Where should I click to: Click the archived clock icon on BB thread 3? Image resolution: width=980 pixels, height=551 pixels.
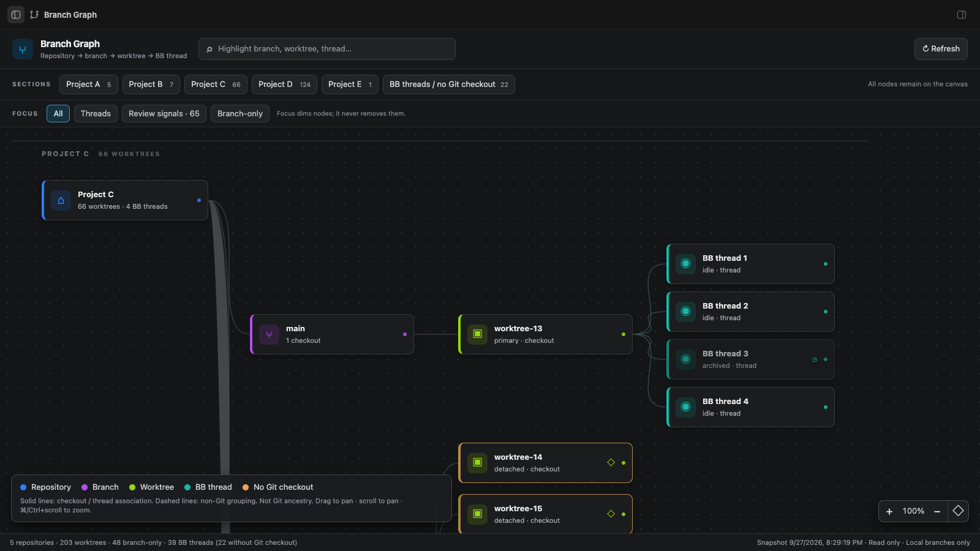tap(815, 359)
